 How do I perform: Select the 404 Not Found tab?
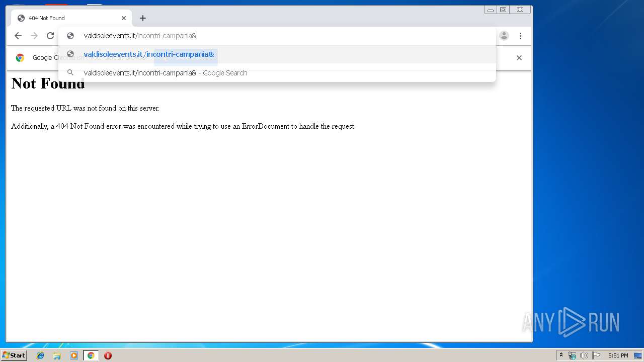[x=71, y=18]
